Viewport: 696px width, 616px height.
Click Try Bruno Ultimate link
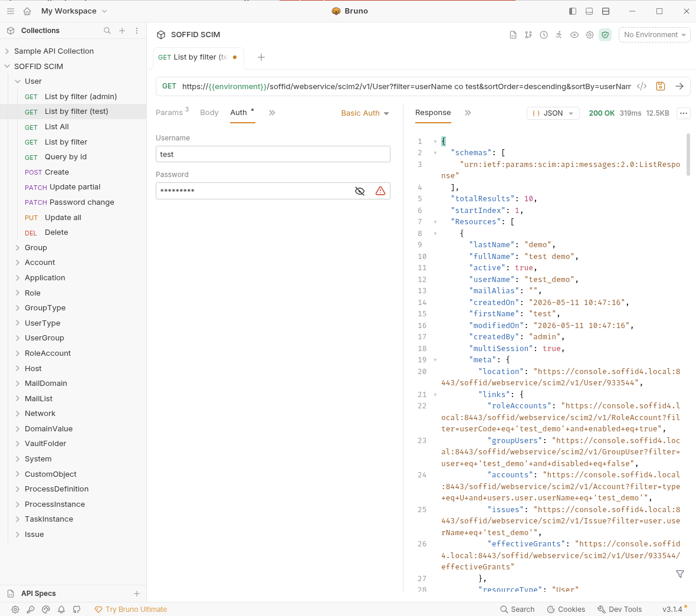point(131,610)
